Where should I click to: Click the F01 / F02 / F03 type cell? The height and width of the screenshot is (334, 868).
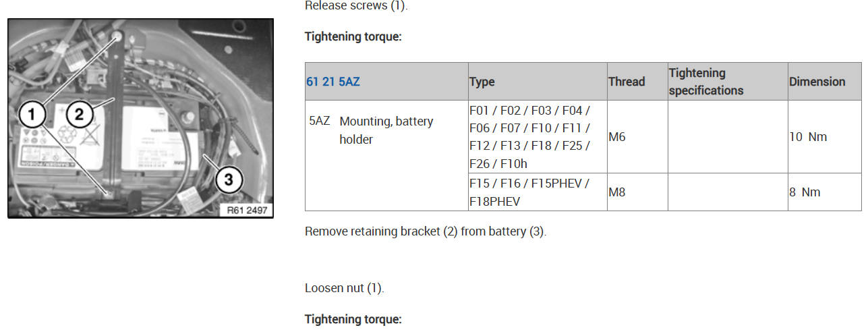[529, 137]
